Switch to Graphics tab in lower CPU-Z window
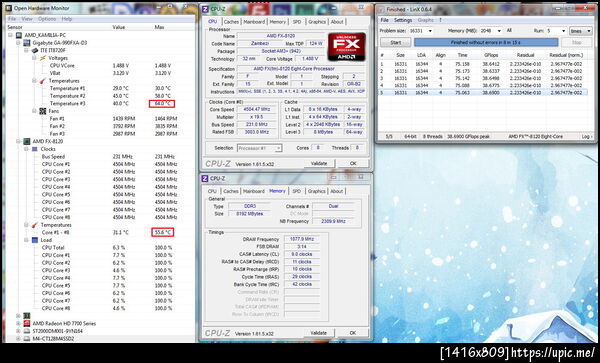 (x=316, y=191)
